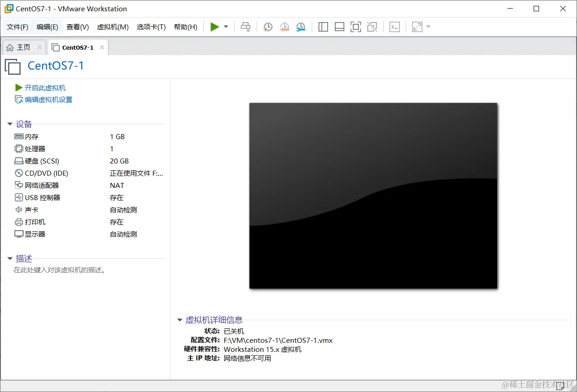
Task: Select the 打印机 device row
Action: coord(89,222)
